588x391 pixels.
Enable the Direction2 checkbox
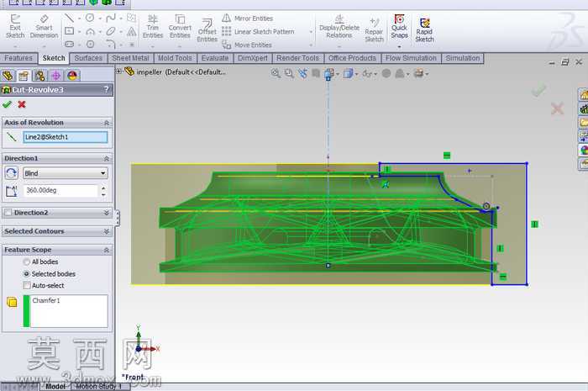[8, 213]
